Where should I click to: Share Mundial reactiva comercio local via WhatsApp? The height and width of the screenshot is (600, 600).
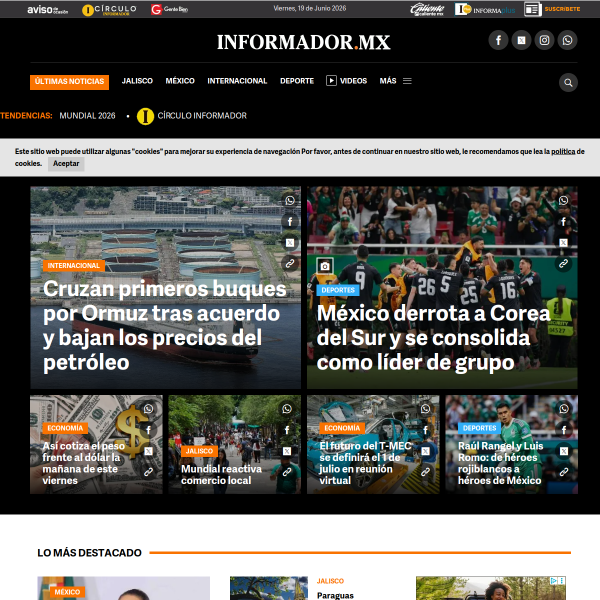[287, 409]
